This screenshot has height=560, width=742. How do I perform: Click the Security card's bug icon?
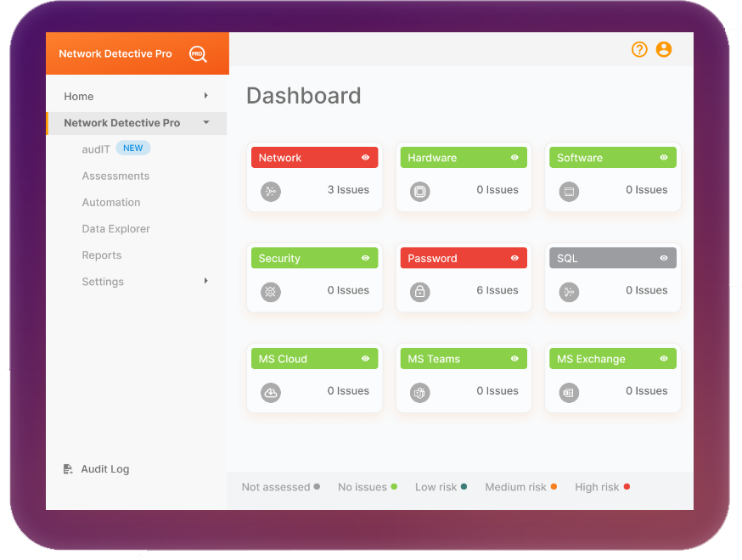[271, 292]
